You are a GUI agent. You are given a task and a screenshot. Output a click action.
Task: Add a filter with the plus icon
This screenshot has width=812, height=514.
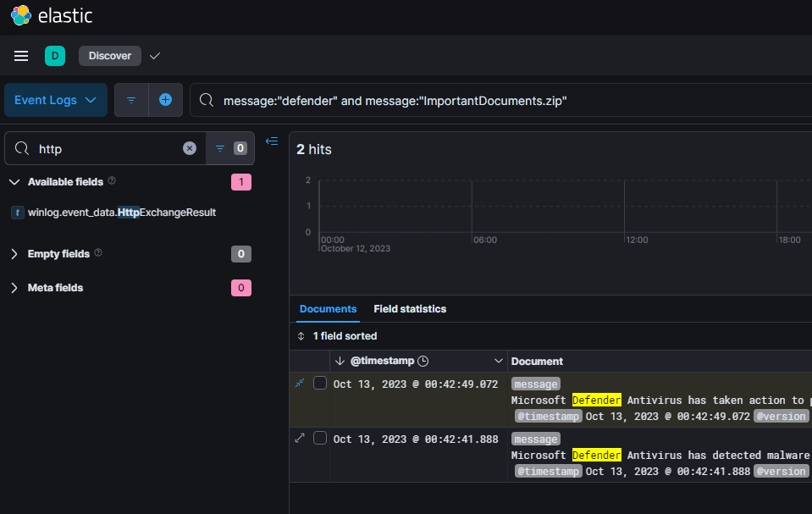click(165, 100)
